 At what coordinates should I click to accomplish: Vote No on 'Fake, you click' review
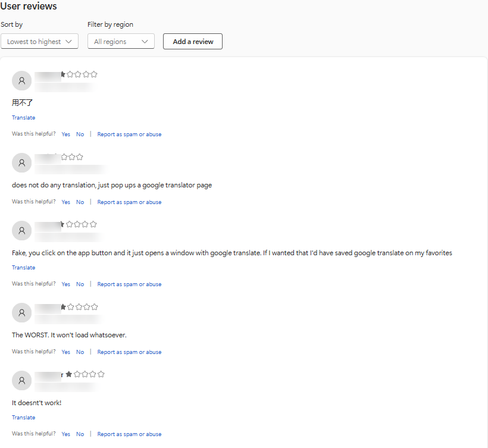point(80,284)
